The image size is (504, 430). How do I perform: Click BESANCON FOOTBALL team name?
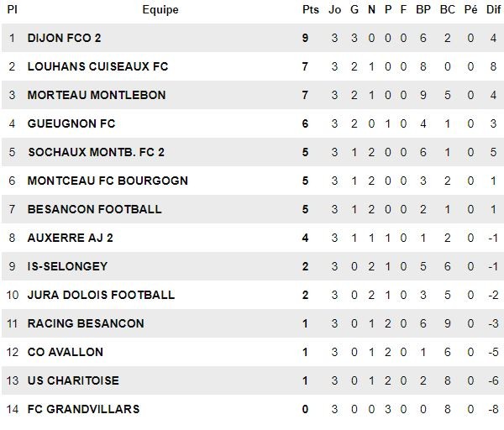(94, 209)
